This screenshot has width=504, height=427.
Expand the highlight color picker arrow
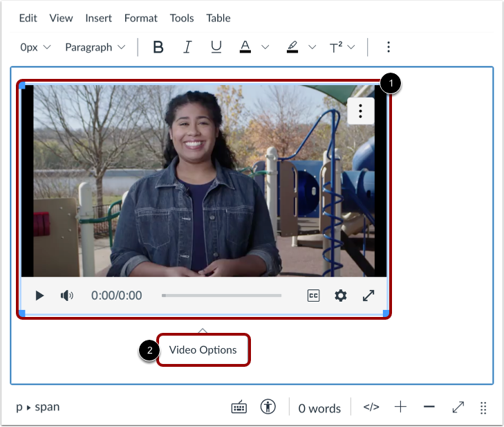pos(312,47)
